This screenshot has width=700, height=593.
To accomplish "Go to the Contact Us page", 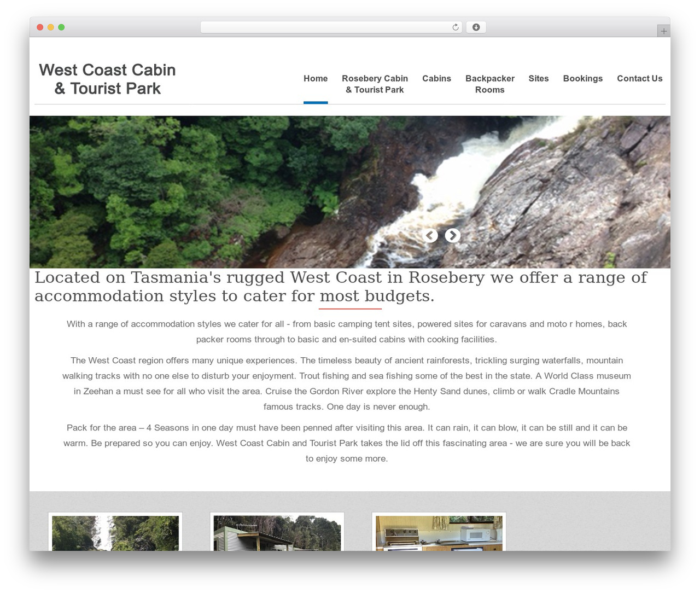I will (640, 78).
